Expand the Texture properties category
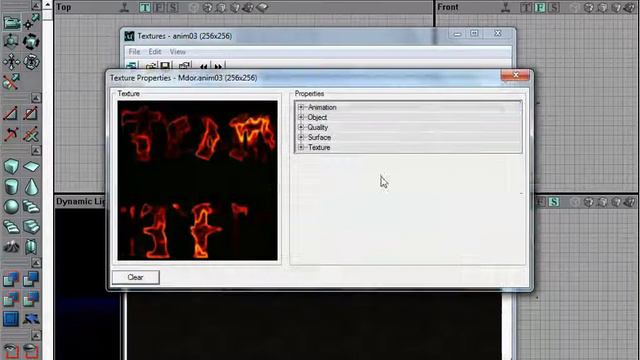The width and height of the screenshot is (640, 360). [x=301, y=147]
